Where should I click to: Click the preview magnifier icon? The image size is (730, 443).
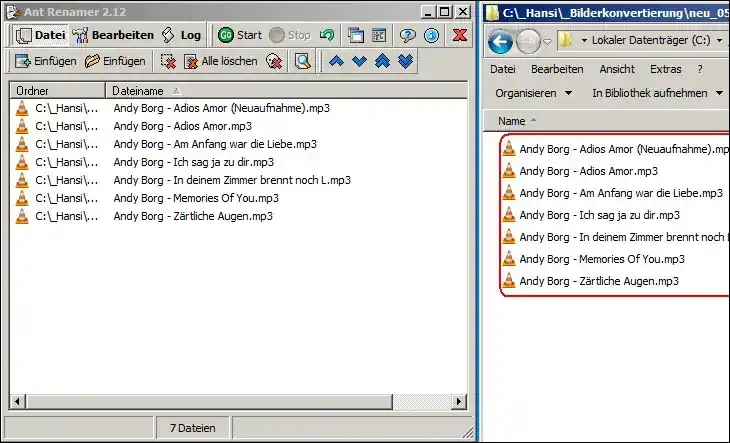click(x=302, y=61)
